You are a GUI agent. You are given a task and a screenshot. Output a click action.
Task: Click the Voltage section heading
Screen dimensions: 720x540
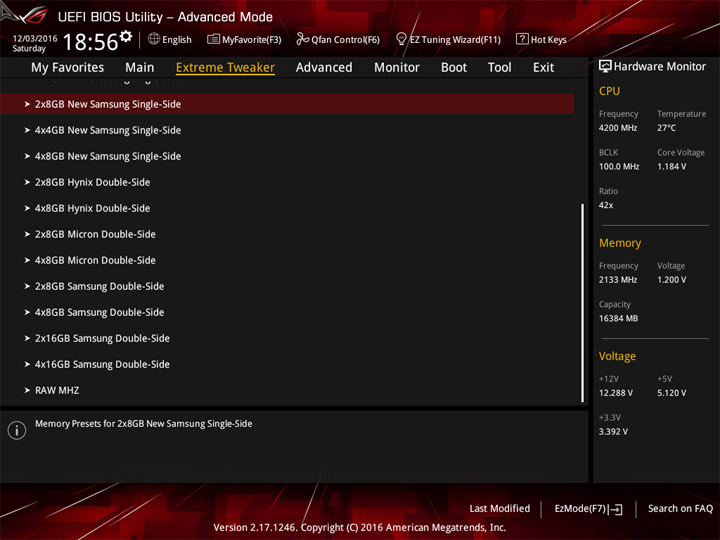pos(617,356)
